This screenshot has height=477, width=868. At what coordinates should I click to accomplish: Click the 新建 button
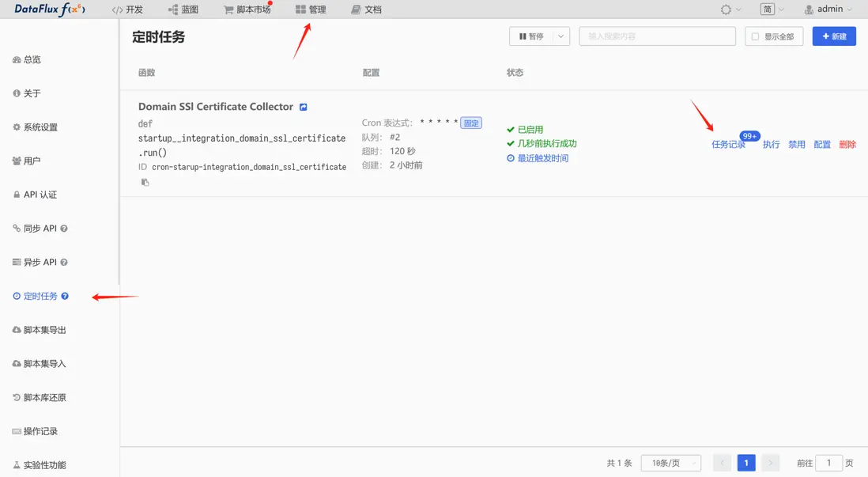[834, 36]
